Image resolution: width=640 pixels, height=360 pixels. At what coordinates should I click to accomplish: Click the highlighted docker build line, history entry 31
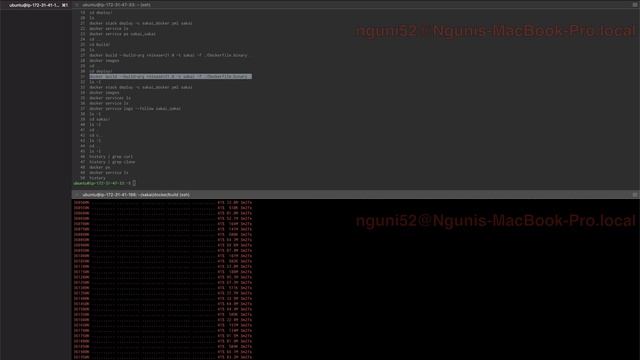[x=170, y=76]
